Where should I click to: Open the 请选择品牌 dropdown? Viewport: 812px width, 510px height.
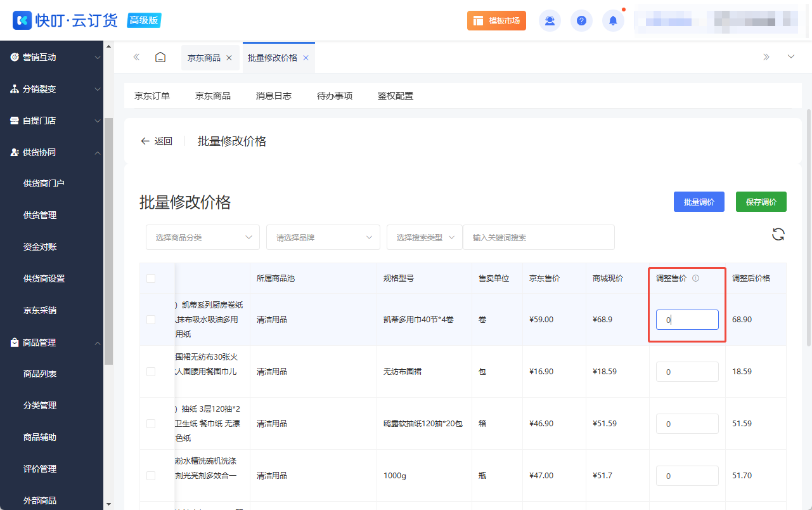323,237
